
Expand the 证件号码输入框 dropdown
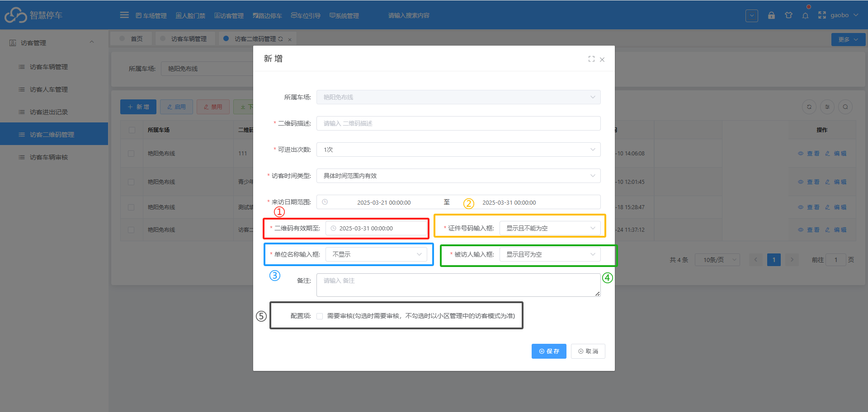click(550, 228)
